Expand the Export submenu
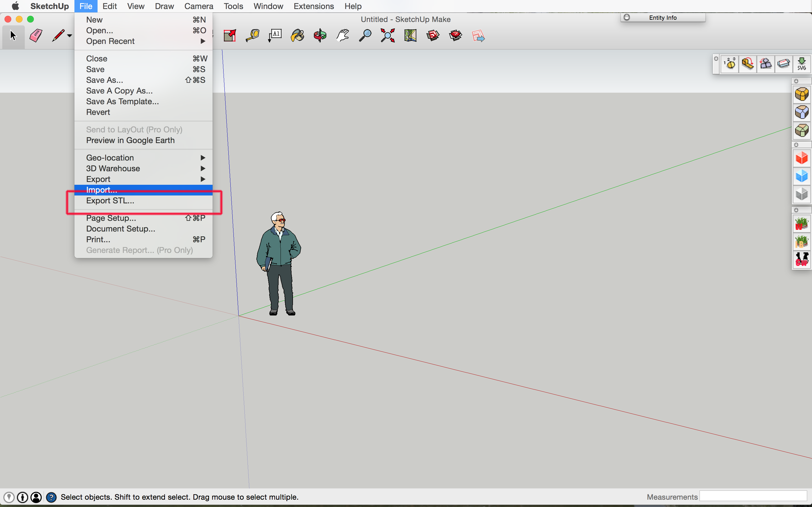The width and height of the screenshot is (812, 507). point(143,179)
